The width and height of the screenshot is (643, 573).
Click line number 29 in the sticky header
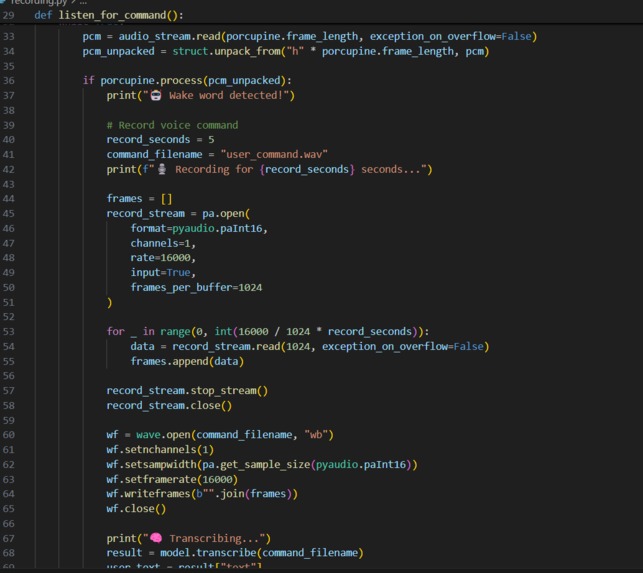[x=8, y=16]
